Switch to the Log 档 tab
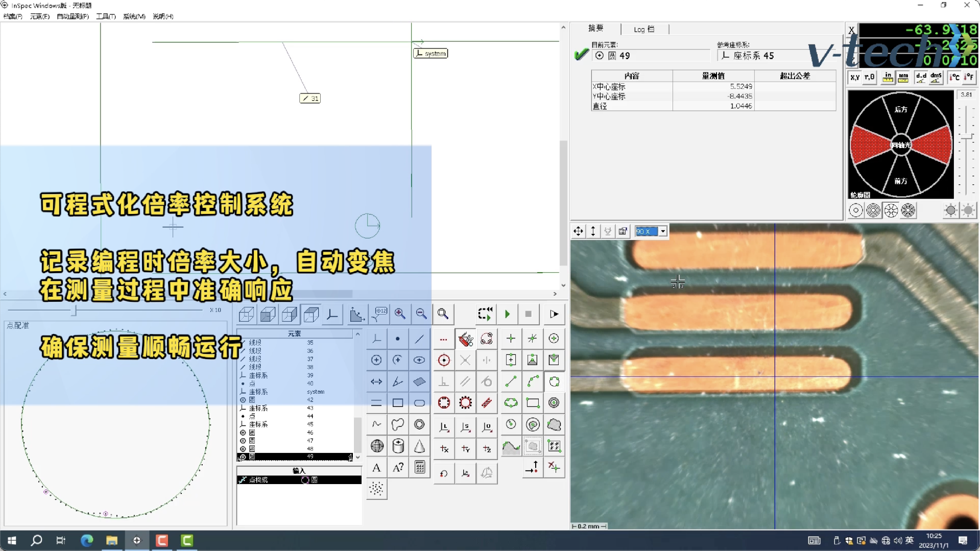The height and width of the screenshot is (551, 980). pos(644,29)
